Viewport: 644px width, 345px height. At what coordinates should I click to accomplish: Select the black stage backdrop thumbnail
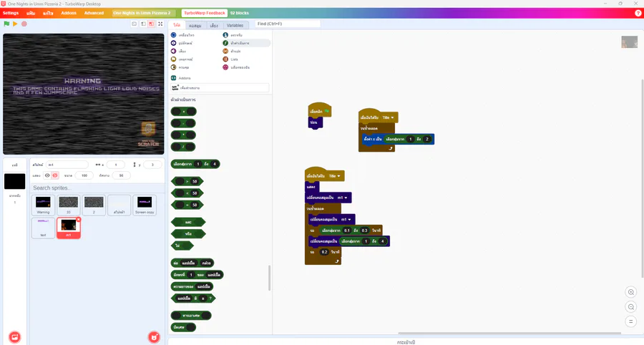pyautogui.click(x=15, y=182)
